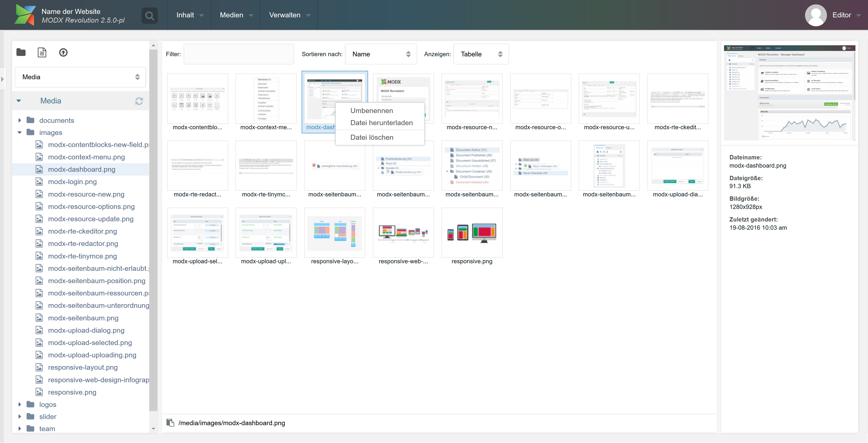Open the 'Anzeigen' dropdown showing Tabelle
Image resolution: width=868 pixels, height=443 pixels.
[481, 54]
